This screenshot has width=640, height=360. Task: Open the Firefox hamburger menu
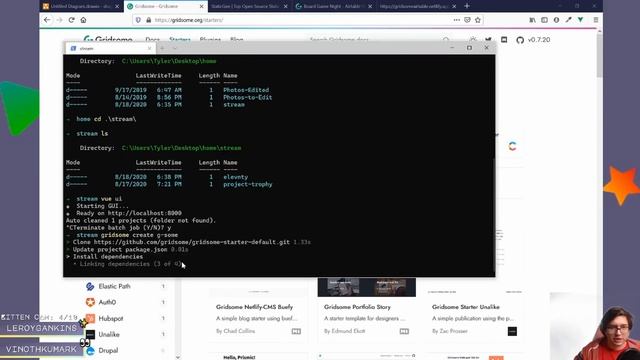[x=596, y=20]
